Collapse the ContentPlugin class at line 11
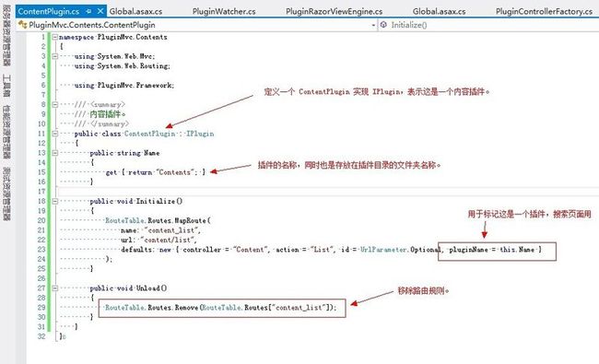599x364 pixels. click(x=55, y=134)
